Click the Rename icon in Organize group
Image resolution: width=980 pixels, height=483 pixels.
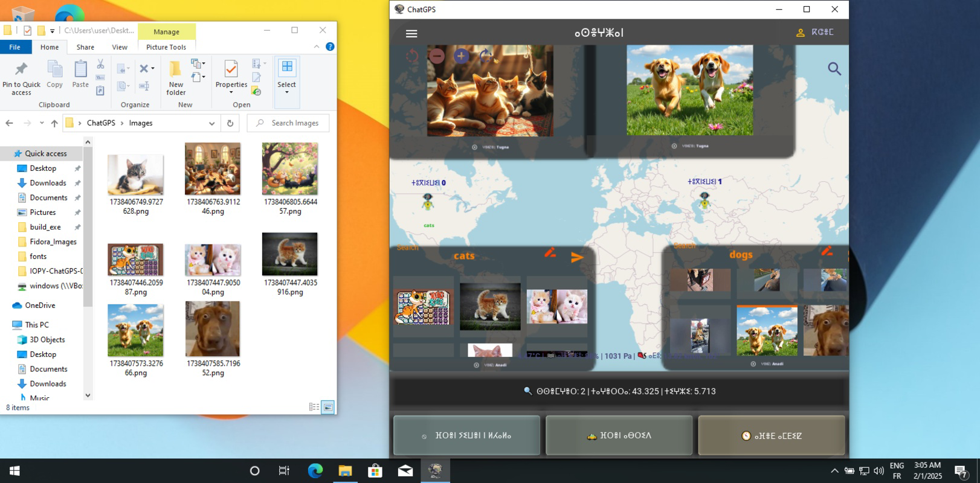(144, 86)
